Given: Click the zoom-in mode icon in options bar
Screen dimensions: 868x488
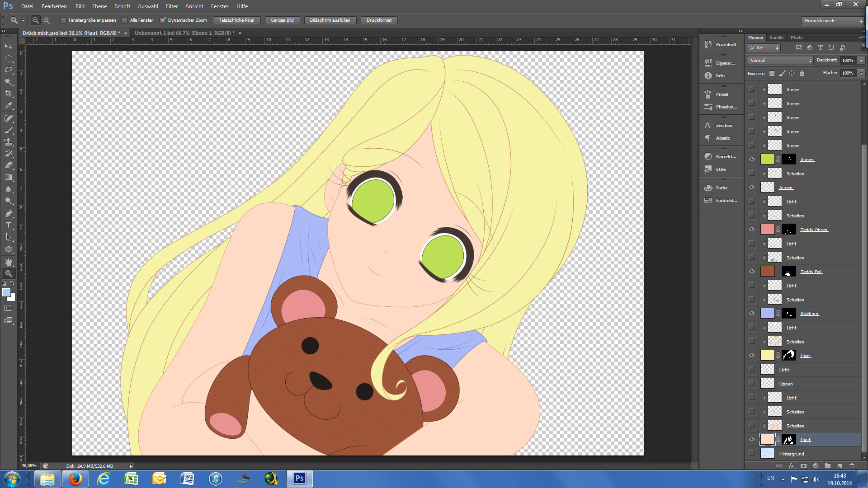Looking at the screenshot, I should pos(36,20).
